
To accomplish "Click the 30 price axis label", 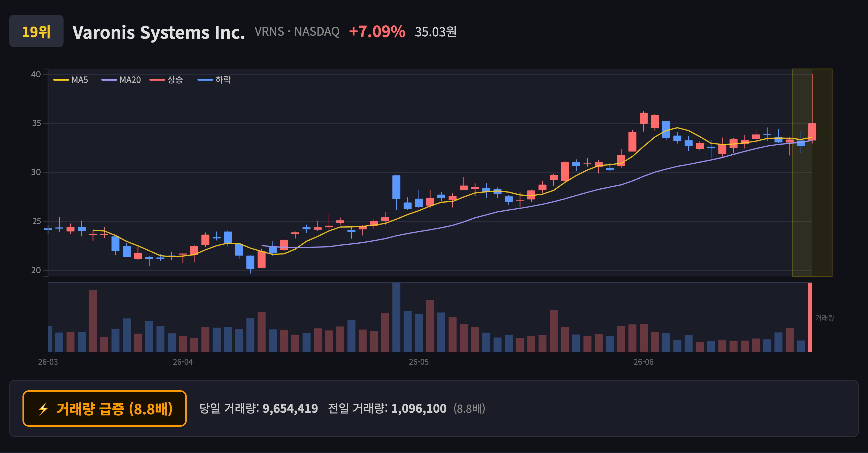I will [x=36, y=172].
